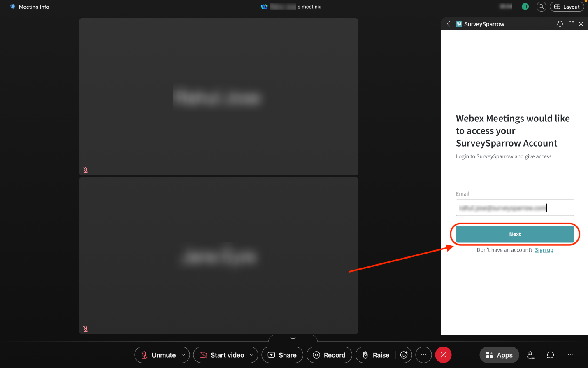Unmute the microphone
Image resolution: width=588 pixels, height=368 pixels.
tap(158, 355)
